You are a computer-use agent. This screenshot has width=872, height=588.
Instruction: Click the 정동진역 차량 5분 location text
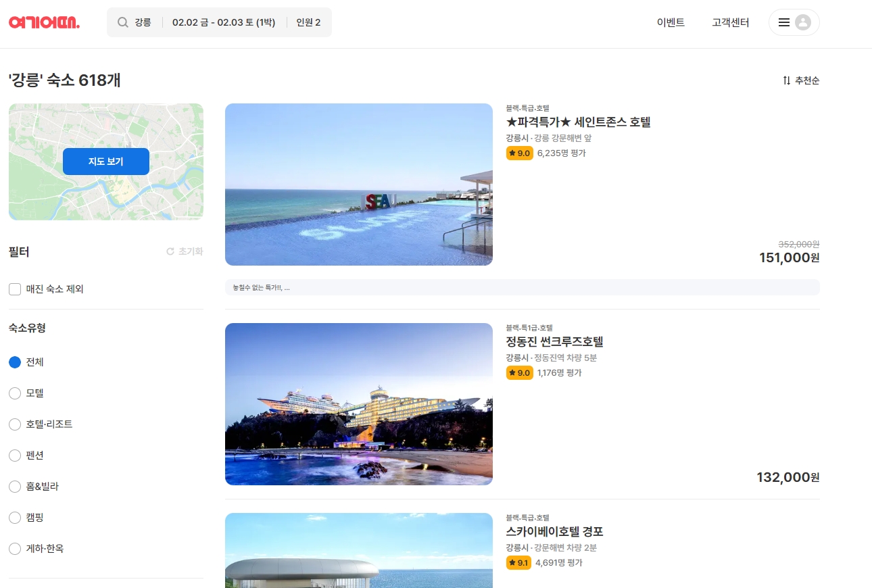coord(565,358)
